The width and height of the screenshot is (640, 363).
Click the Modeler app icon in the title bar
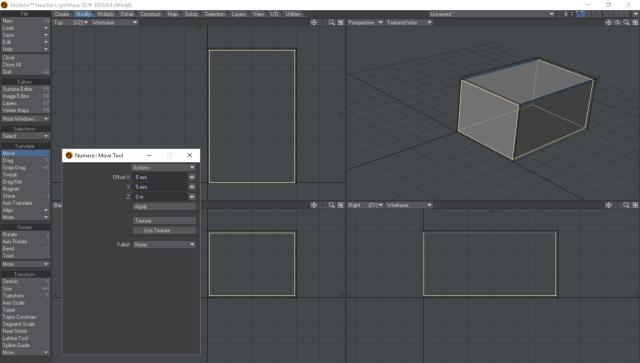(x=4, y=5)
